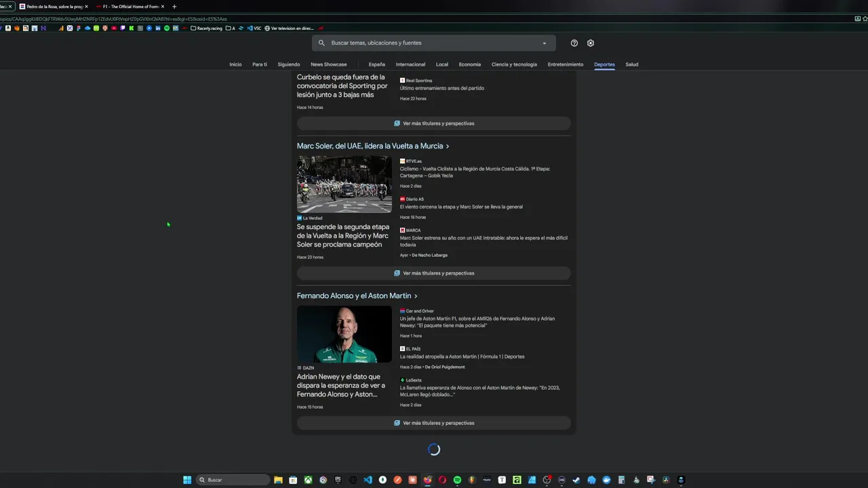Close the Pedro de la Rosa tab
The width and height of the screenshot is (868, 488).
tap(86, 6)
